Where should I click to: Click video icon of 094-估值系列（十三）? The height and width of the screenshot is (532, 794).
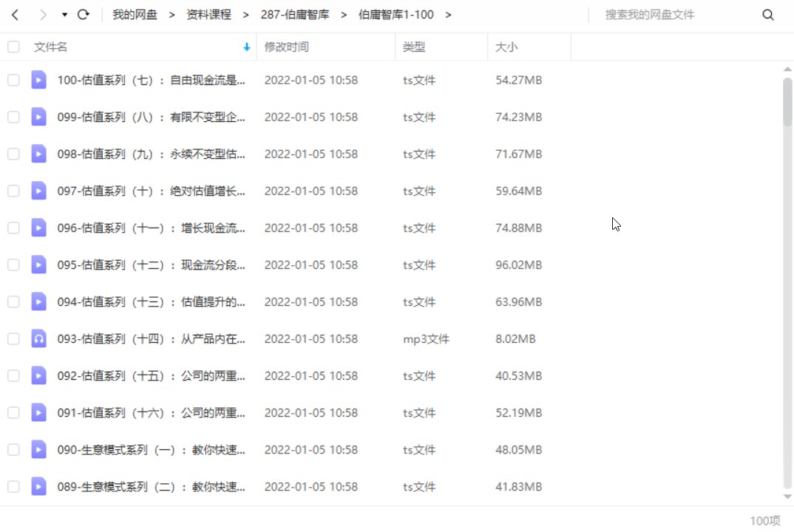pyautogui.click(x=38, y=301)
